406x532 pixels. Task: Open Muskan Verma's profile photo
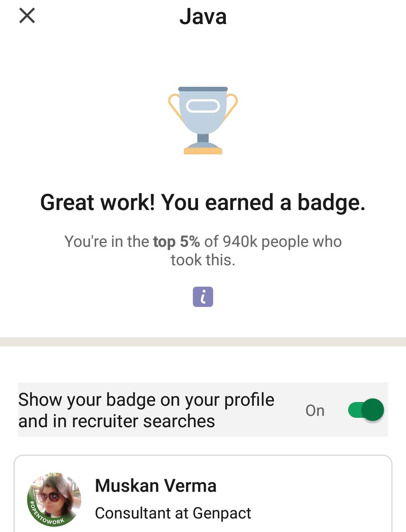55,498
